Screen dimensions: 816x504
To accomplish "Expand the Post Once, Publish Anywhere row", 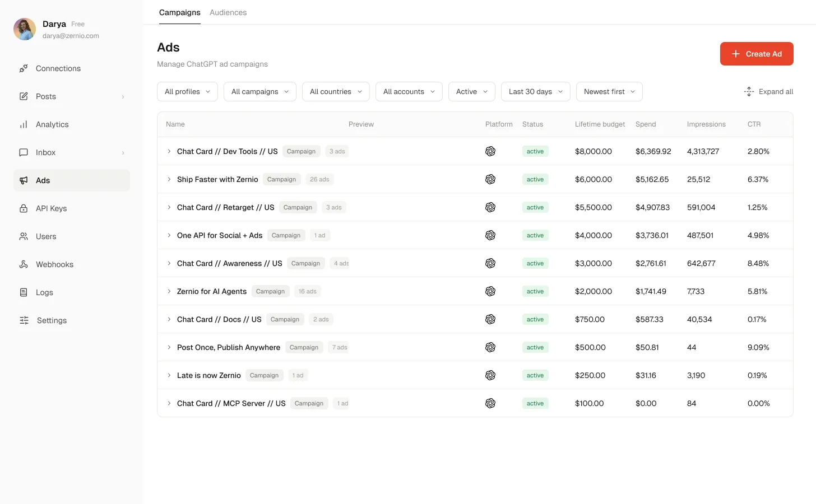I will [x=169, y=347].
